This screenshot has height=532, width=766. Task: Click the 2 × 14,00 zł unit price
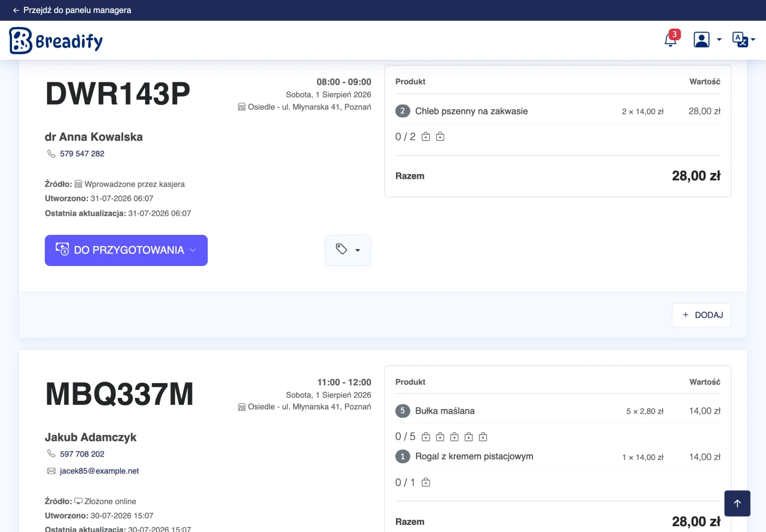click(x=642, y=111)
